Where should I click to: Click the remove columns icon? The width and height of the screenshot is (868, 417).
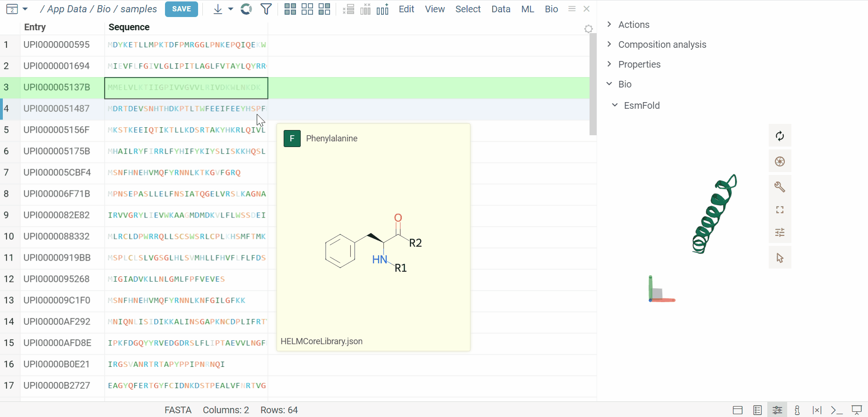(x=365, y=9)
